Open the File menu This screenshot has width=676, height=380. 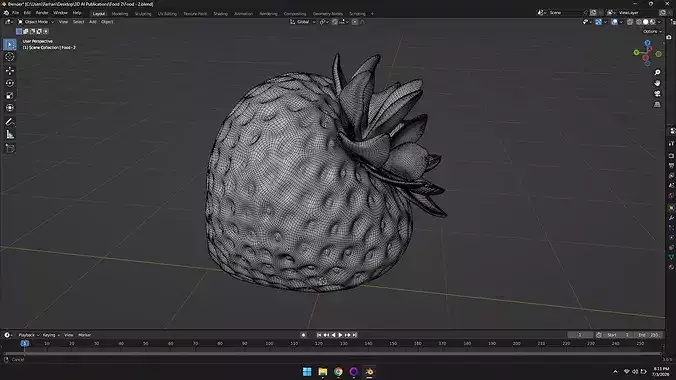16,13
